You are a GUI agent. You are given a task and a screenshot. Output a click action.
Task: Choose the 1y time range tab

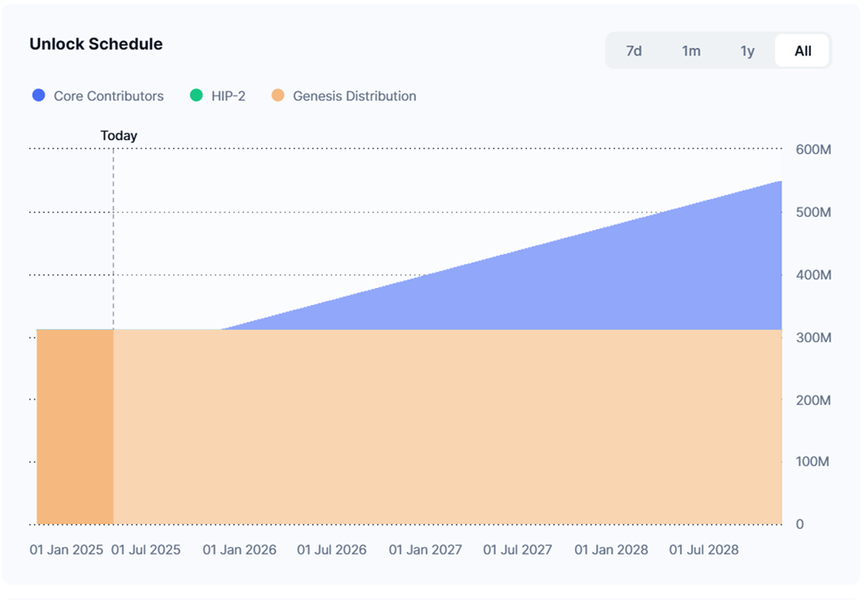[x=747, y=51]
